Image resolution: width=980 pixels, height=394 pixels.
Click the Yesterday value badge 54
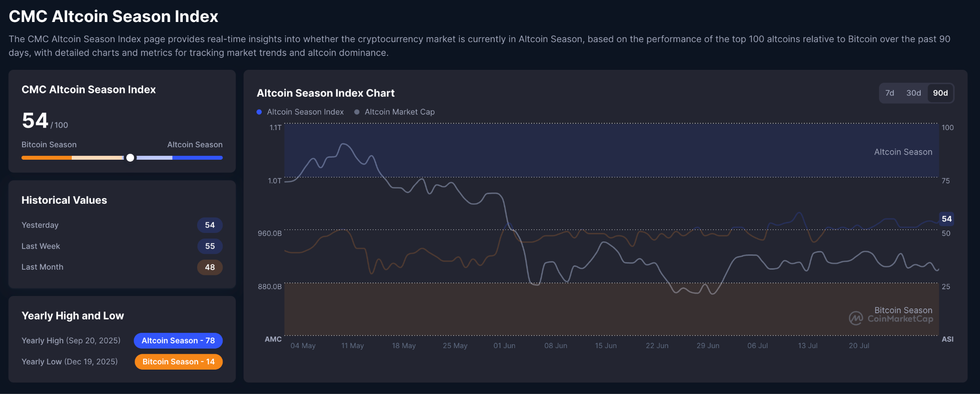(x=210, y=225)
